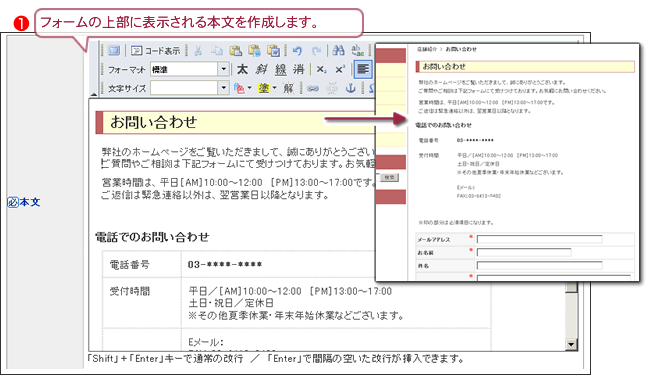Click the anchor icon
This screenshot has height=392, width=650.
351,88
